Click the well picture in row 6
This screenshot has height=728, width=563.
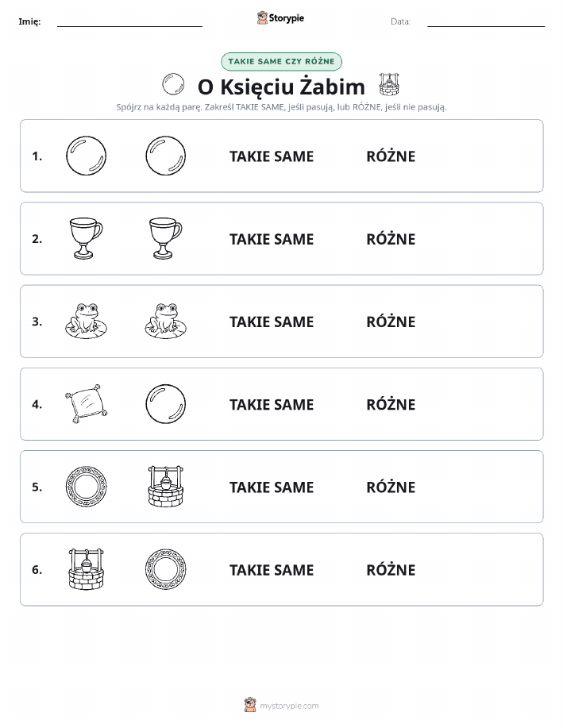point(86,569)
